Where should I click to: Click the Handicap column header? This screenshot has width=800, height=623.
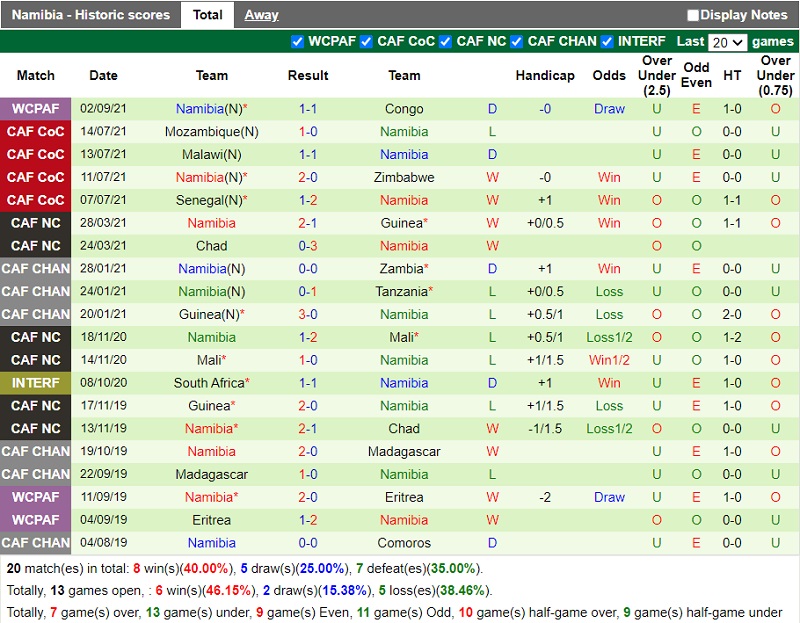545,76
